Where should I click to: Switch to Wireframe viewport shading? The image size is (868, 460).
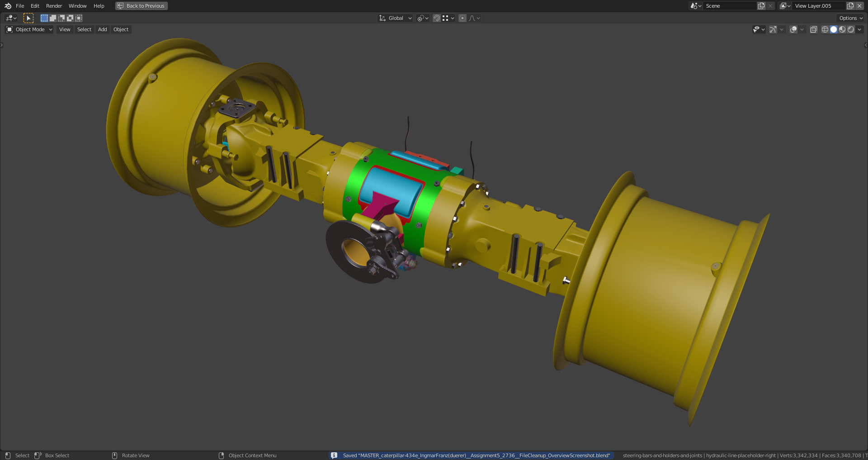pos(825,29)
